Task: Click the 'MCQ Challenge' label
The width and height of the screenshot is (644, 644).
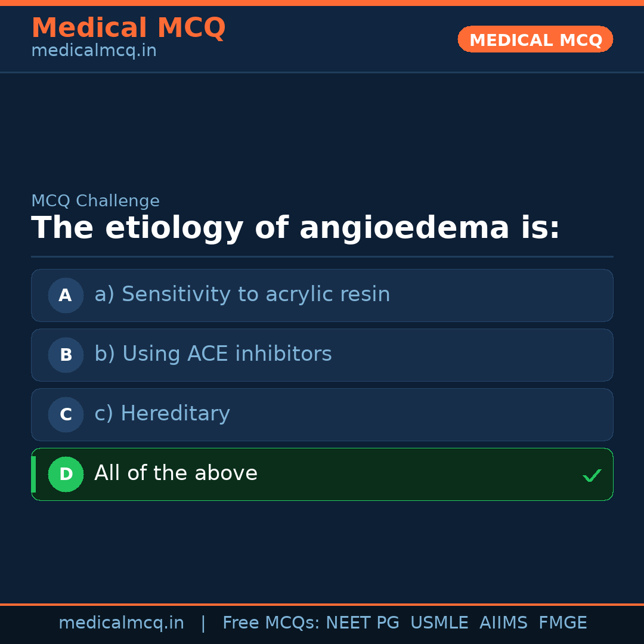Action: click(x=95, y=201)
